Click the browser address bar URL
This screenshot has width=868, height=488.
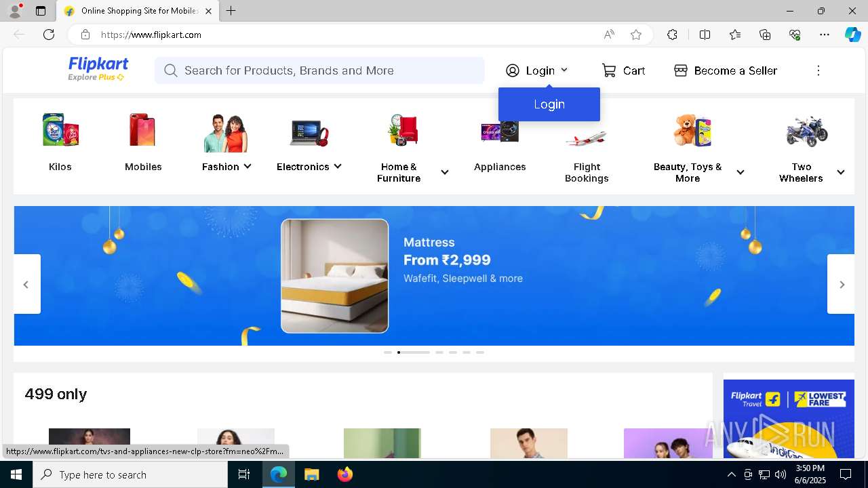tap(151, 35)
